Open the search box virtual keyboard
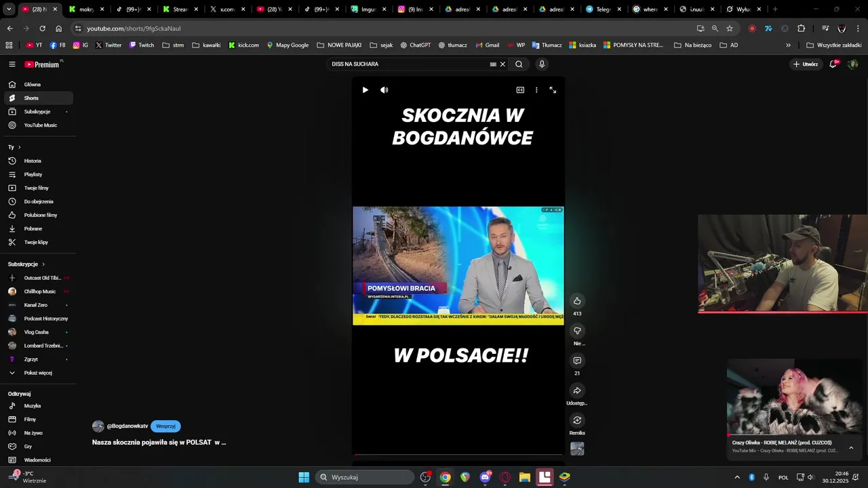The image size is (868, 488). [x=493, y=64]
